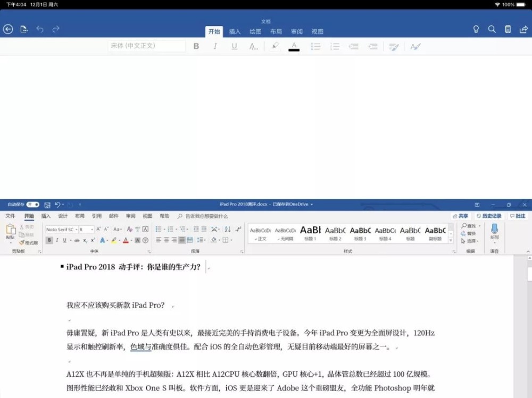Open text styles icon in top toolbar
Viewport: 532px width, 398px height.
(415, 46)
